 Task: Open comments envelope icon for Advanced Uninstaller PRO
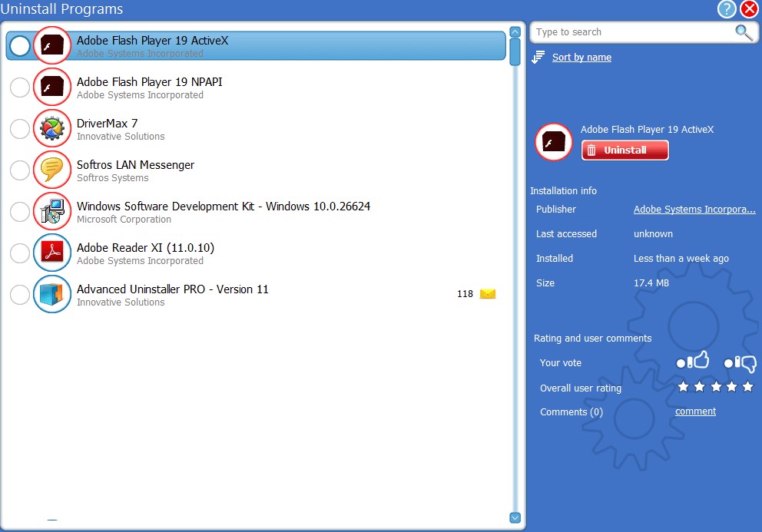488,294
